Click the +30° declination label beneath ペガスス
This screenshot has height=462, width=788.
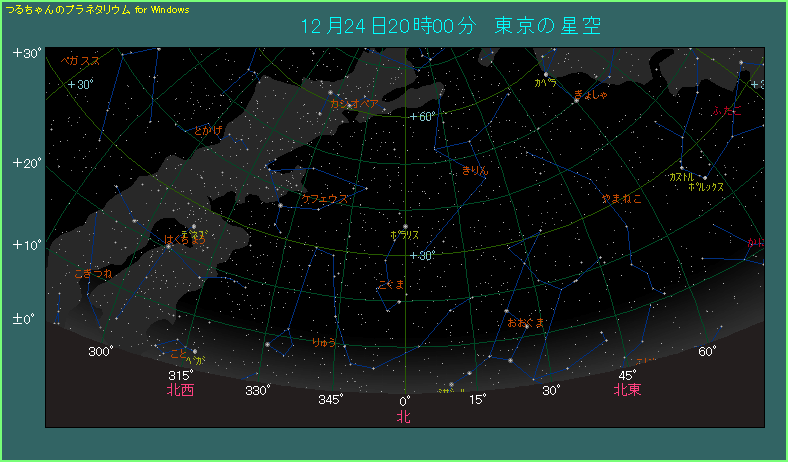[x=81, y=84]
